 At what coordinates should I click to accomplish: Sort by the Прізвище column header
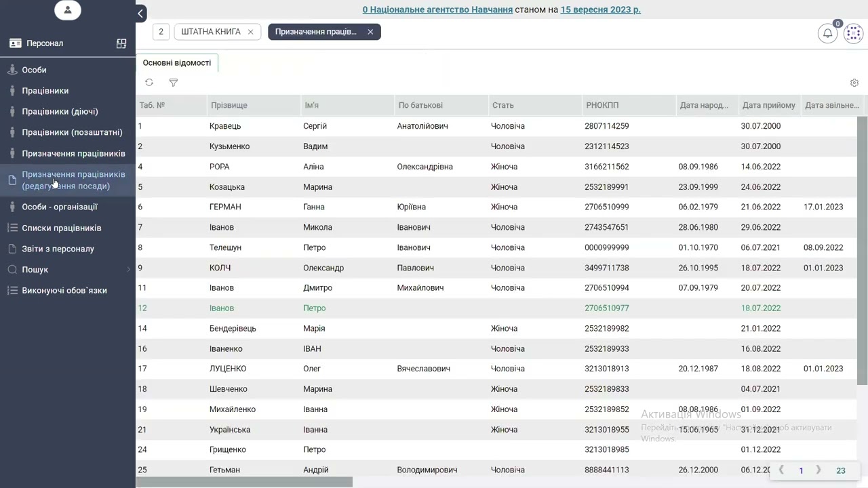pos(229,105)
